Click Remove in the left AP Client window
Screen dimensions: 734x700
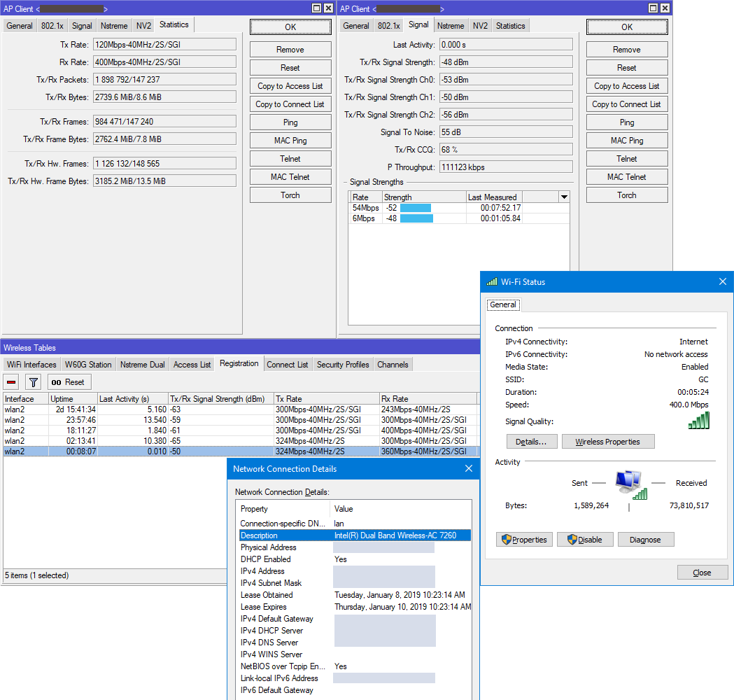click(290, 50)
